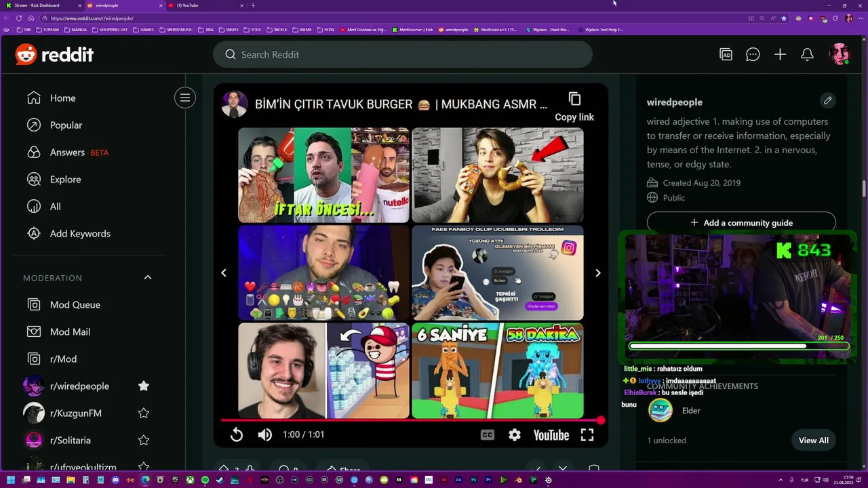Click the 6 SANİYE 58 DAKİKA thumbnail
This screenshot has width=868, height=488.
(x=498, y=371)
